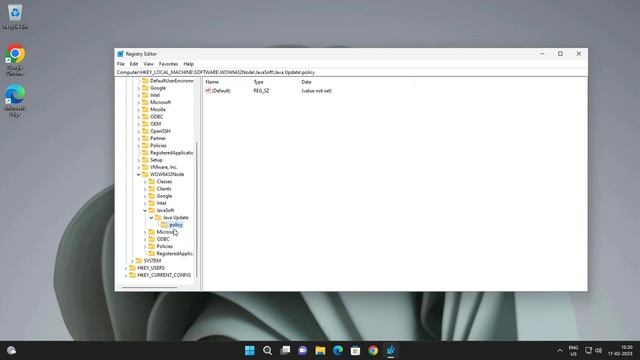Open Task View from taskbar
The width and height of the screenshot is (640, 360).
pyautogui.click(x=285, y=351)
